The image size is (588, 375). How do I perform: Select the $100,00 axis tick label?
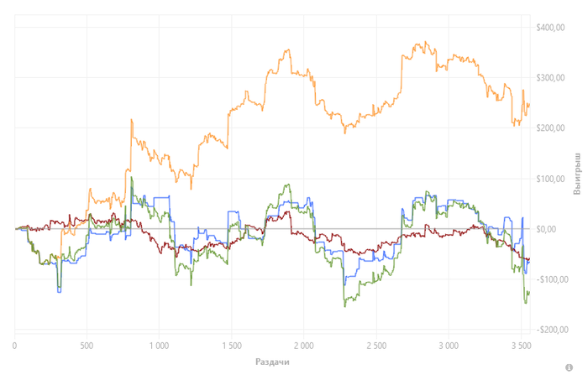click(550, 179)
